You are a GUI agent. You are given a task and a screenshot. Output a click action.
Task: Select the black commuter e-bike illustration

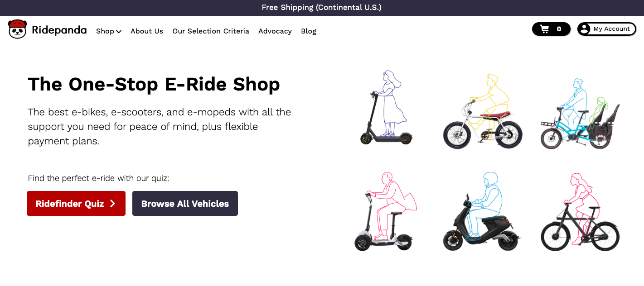pyautogui.click(x=580, y=213)
